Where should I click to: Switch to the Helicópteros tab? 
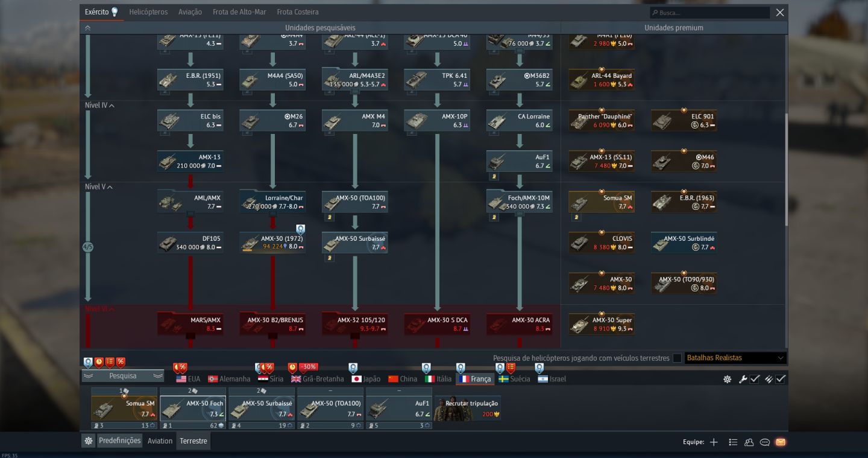coord(148,12)
